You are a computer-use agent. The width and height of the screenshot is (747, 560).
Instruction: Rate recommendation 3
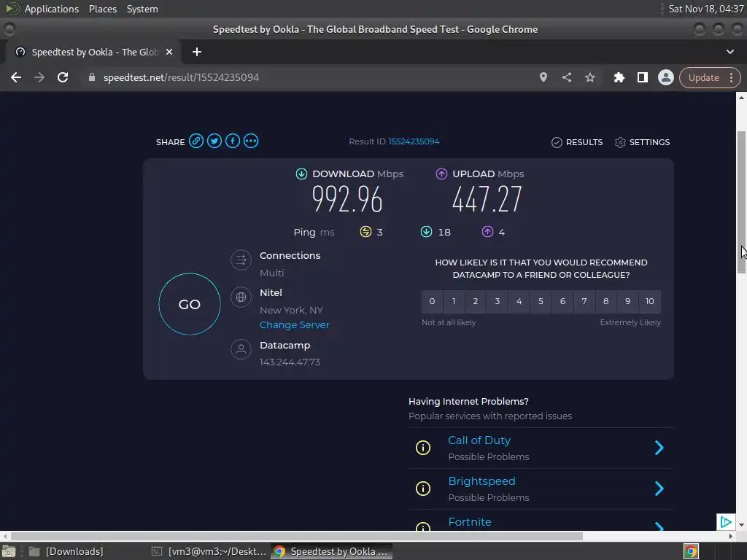[498, 301]
